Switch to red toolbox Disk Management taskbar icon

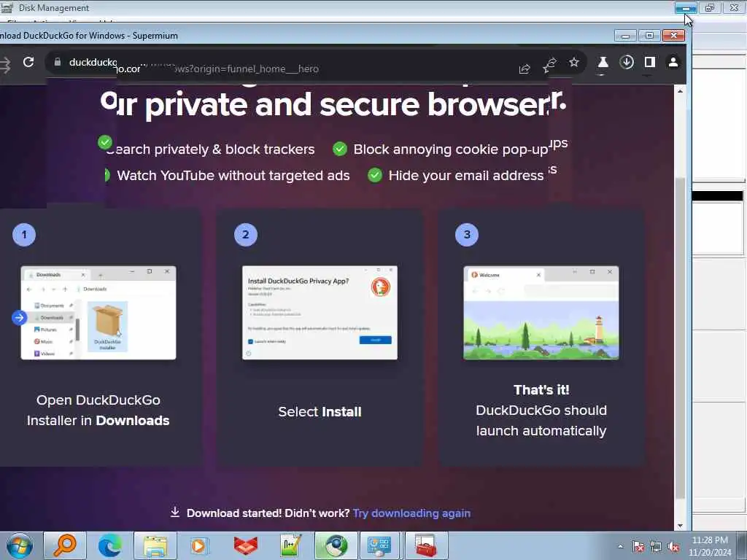click(x=426, y=545)
